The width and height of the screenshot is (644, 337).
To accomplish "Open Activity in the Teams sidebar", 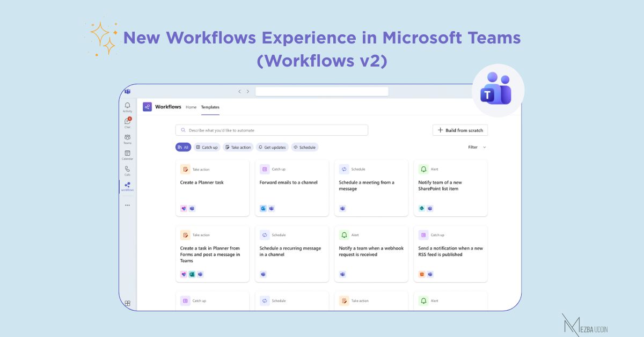I will click(x=127, y=107).
